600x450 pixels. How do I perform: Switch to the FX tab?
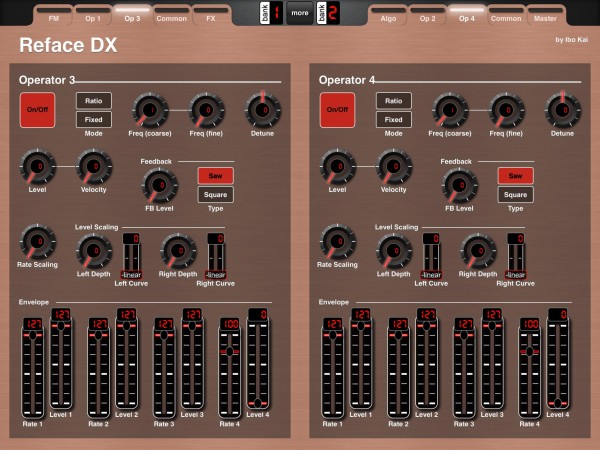pos(211,16)
